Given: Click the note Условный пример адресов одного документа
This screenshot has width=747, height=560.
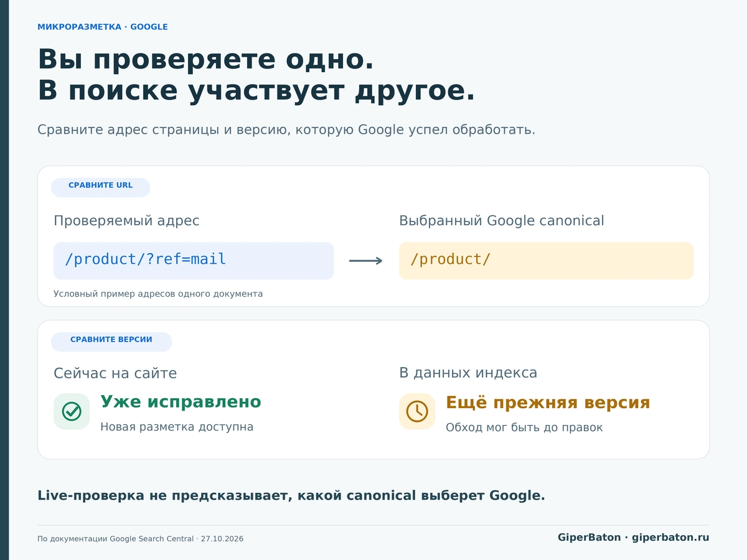Looking at the screenshot, I should pyautogui.click(x=158, y=294).
